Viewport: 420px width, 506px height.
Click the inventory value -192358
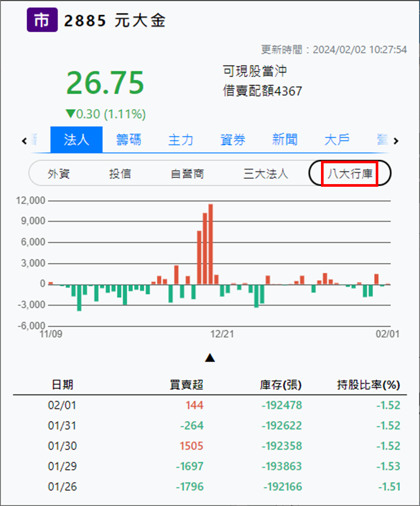click(282, 446)
